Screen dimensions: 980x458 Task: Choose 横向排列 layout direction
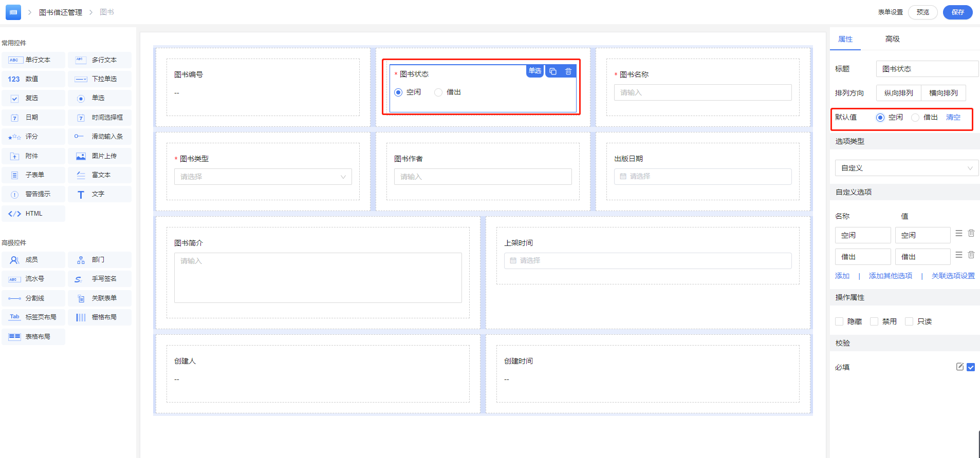pyautogui.click(x=944, y=93)
